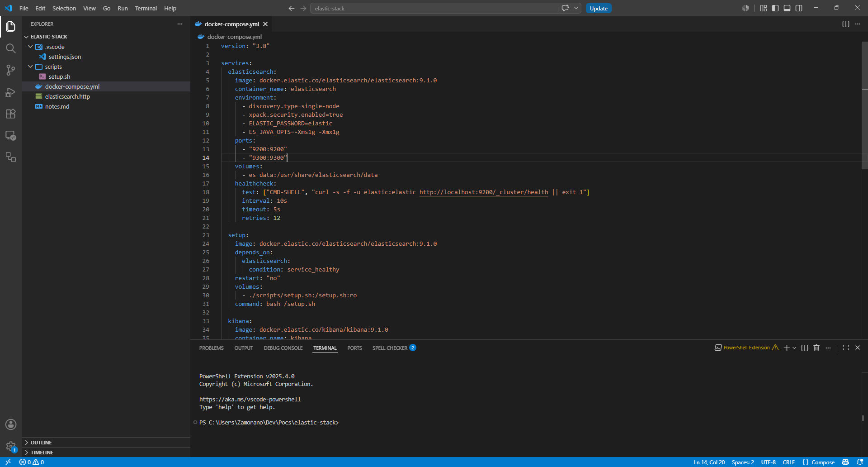This screenshot has height=467, width=868.
Task: Open notifications bell in status bar
Action: [x=860, y=462]
